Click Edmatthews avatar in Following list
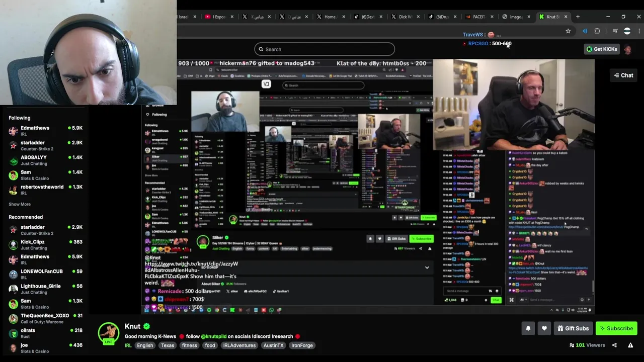The height and width of the screenshot is (362, 644). [x=13, y=131]
